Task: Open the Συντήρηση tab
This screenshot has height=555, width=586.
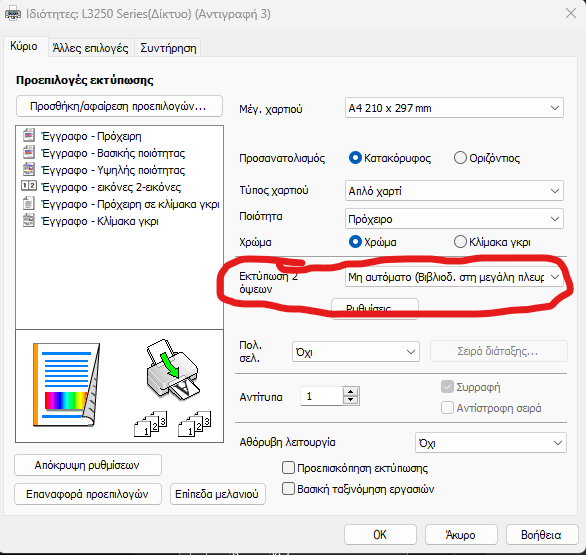Action: pyautogui.click(x=168, y=48)
